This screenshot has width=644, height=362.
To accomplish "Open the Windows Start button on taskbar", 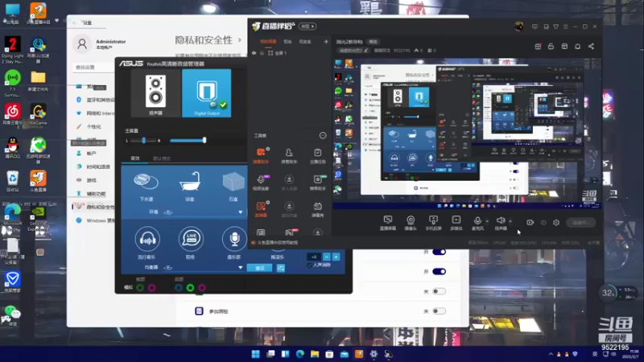I will click(x=255, y=354).
